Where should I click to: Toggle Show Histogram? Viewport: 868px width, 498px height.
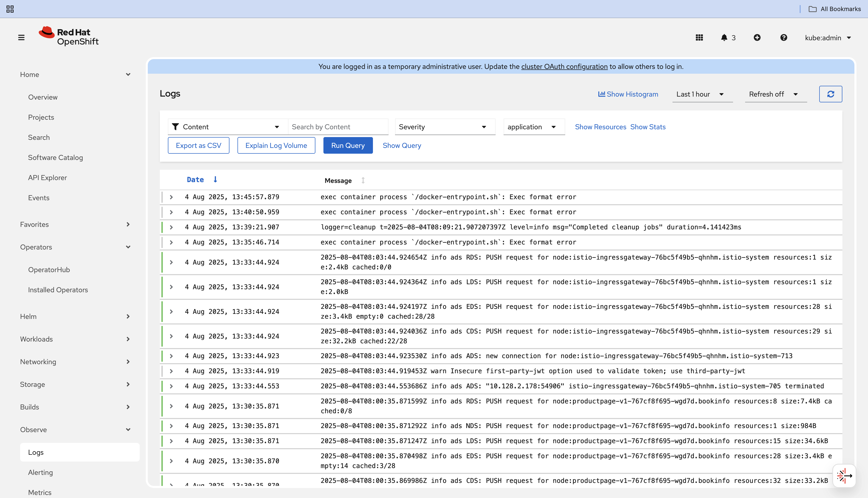(628, 94)
